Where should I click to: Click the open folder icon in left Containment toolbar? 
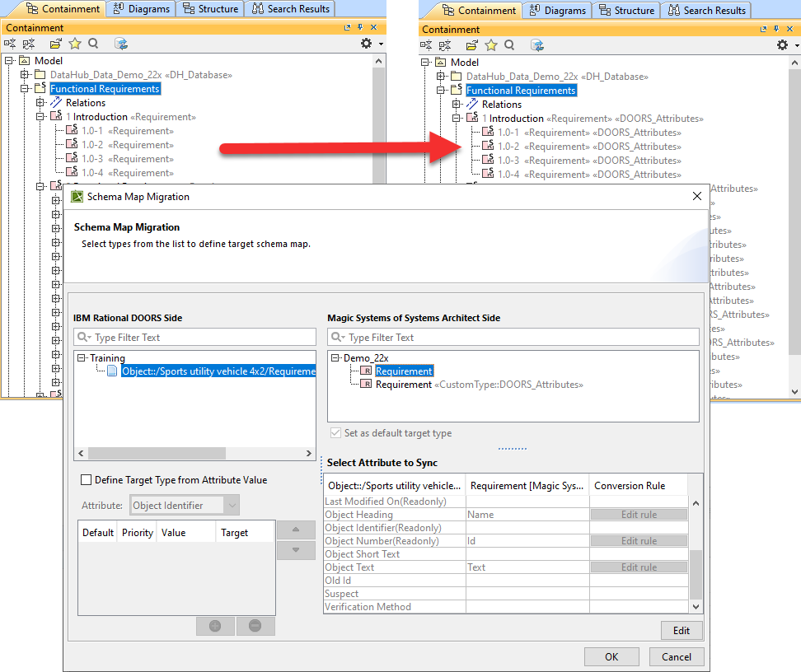(56, 44)
